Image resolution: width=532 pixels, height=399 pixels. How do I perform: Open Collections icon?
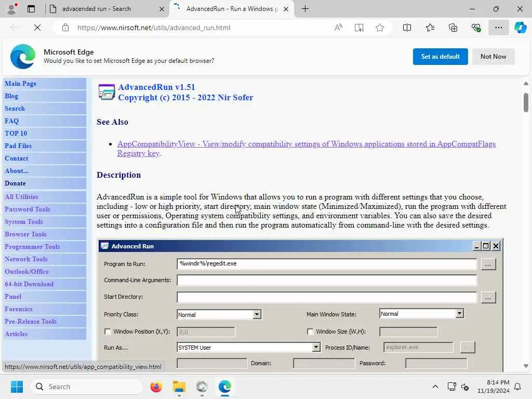[x=453, y=28]
